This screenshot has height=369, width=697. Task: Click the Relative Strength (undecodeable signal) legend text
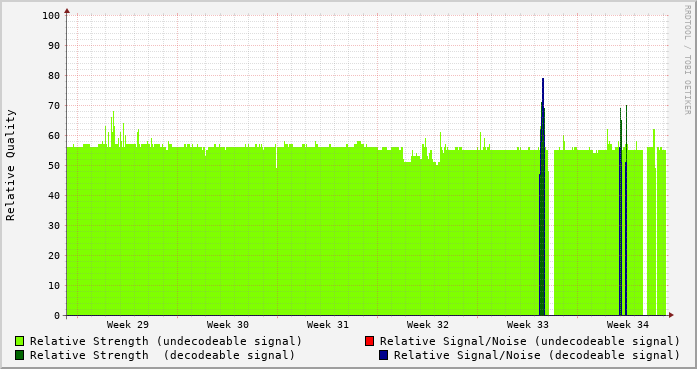[x=166, y=341]
